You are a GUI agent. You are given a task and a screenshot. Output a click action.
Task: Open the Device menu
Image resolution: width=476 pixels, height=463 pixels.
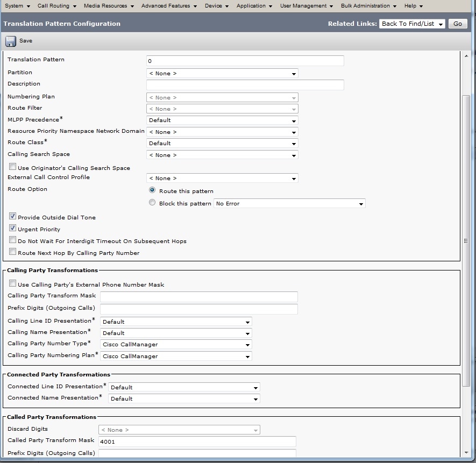tap(216, 6)
